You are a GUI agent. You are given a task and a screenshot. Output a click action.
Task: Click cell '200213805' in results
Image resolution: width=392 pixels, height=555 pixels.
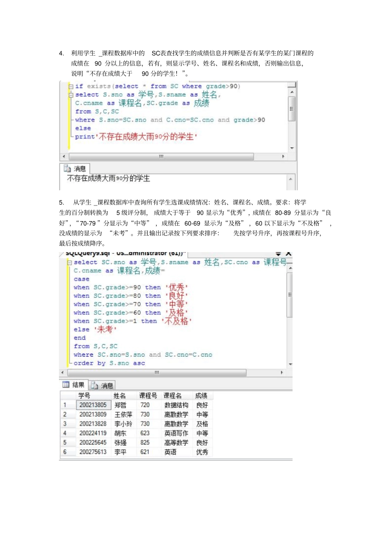coord(93,405)
